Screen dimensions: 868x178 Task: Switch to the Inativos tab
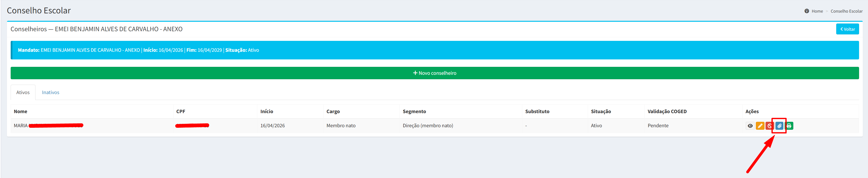[x=51, y=93]
